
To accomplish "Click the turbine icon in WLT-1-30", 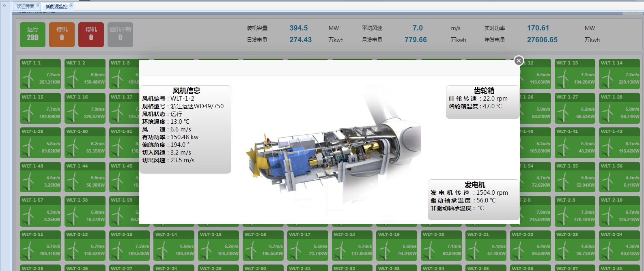I will 72,147.
